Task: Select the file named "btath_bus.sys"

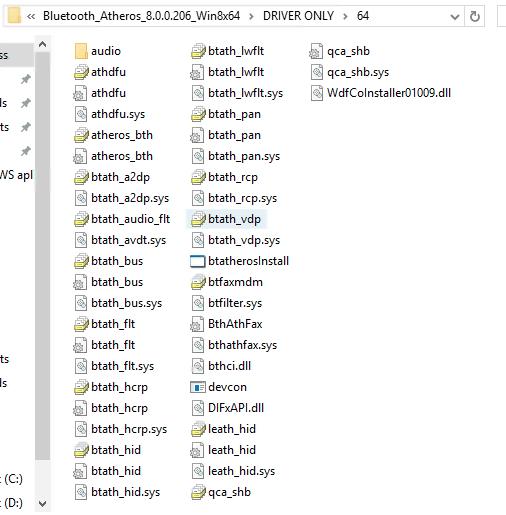Action: pyautogui.click(x=127, y=303)
